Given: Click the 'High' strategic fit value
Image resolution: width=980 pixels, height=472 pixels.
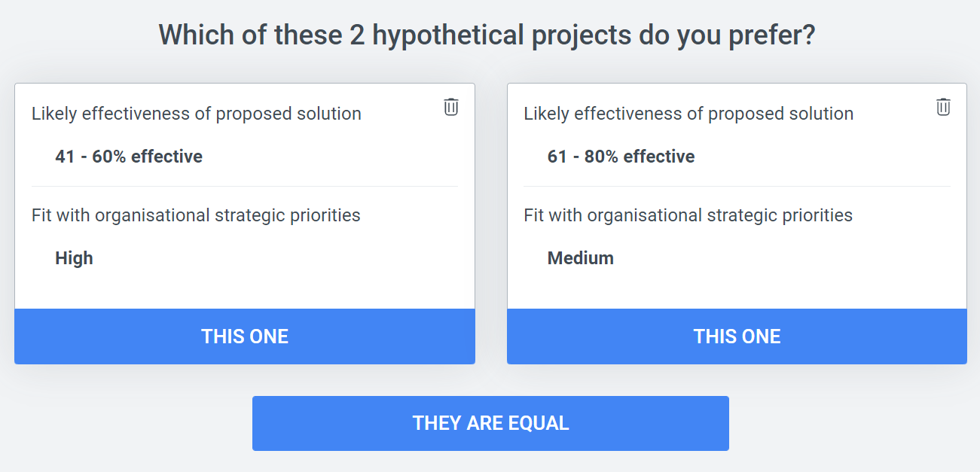Looking at the screenshot, I should pyautogui.click(x=74, y=258).
